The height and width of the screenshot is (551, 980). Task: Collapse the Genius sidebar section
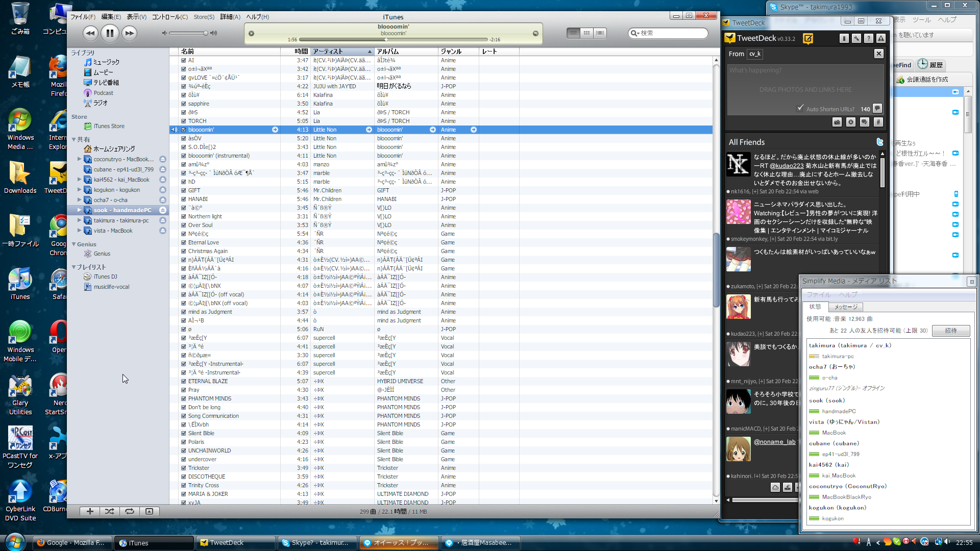pyautogui.click(x=74, y=244)
